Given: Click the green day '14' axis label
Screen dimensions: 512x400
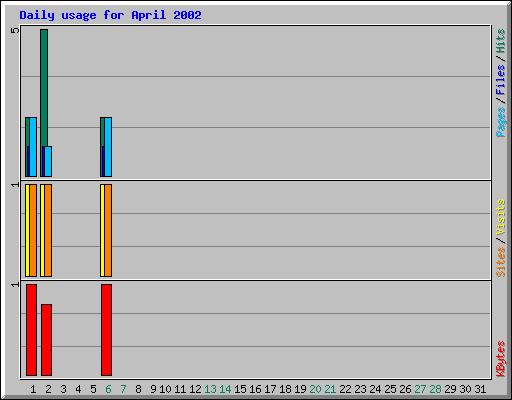Looking at the screenshot, I should 225,389.
